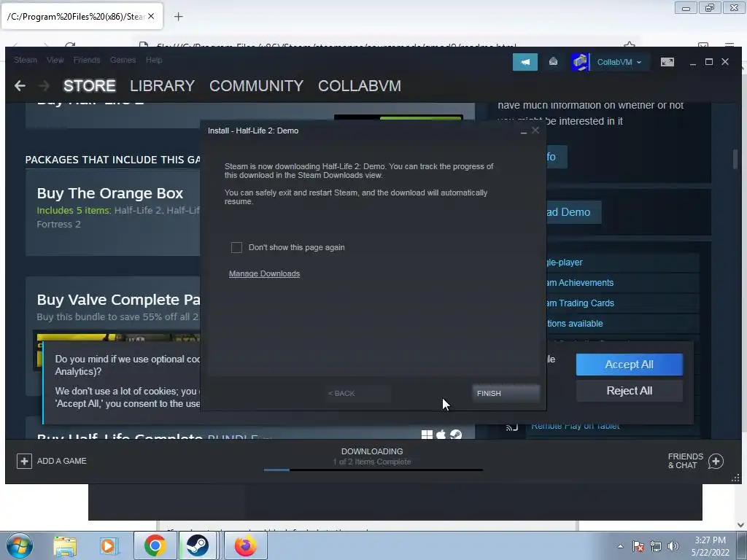Open Windows Explorer from taskbar
This screenshot has height=560, width=747.
65,546
